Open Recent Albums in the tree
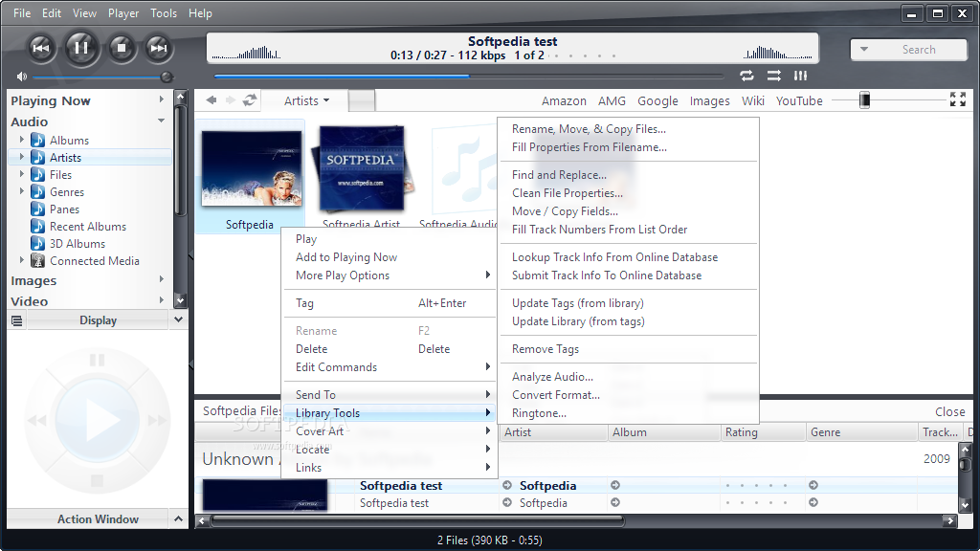980x551 pixels. click(x=88, y=226)
